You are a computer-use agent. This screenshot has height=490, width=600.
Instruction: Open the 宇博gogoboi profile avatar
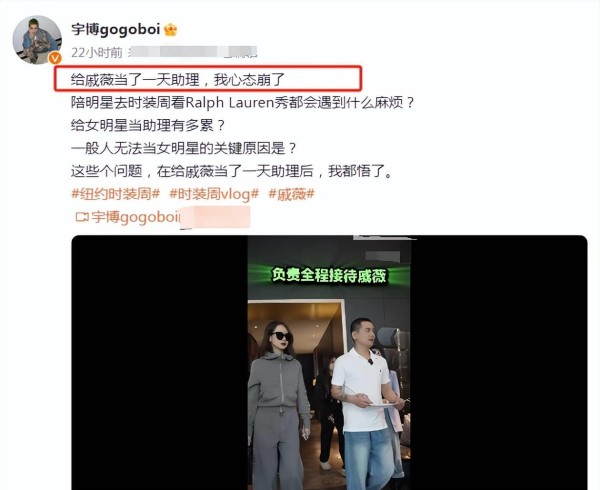pyautogui.click(x=37, y=39)
